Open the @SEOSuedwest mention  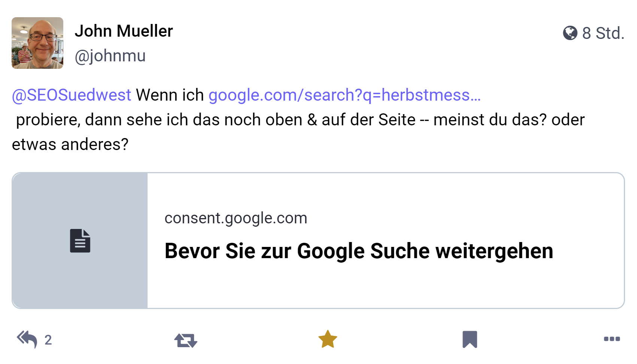(70, 95)
